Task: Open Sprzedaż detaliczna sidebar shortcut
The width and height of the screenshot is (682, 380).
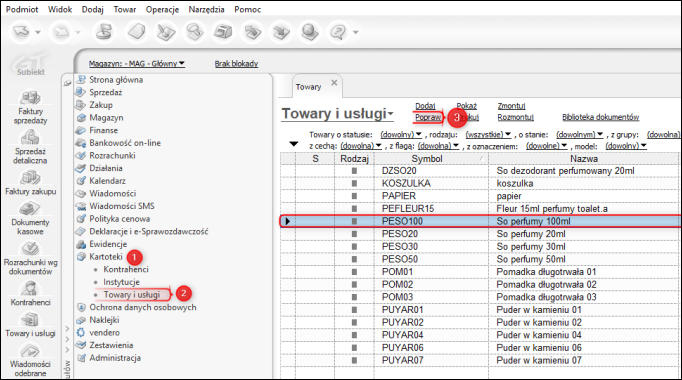Action: coord(30,147)
